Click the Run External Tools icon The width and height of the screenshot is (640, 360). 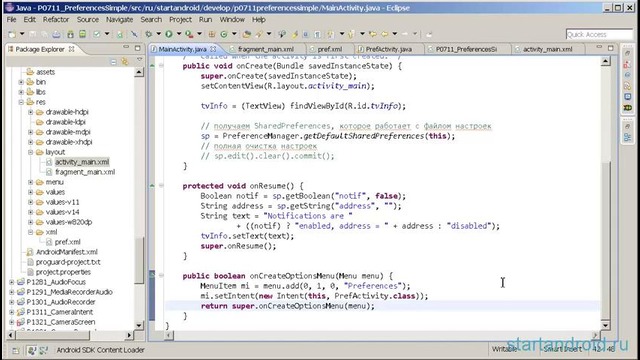(x=189, y=34)
